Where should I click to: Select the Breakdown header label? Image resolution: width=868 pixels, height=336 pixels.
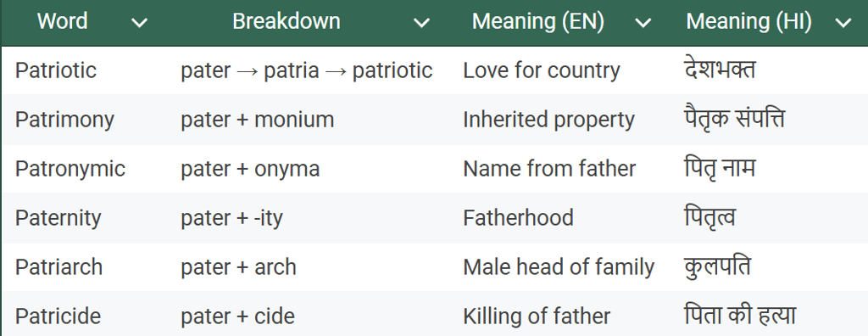(287, 21)
